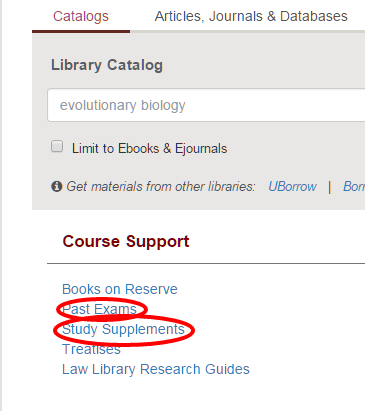This screenshot has height=411, width=365.
Task: Click the word Supplements in Study Supplements
Action: (x=143, y=329)
